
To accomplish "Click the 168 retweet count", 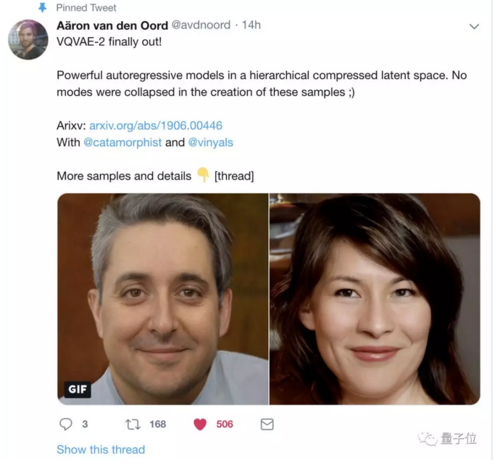I will [158, 424].
